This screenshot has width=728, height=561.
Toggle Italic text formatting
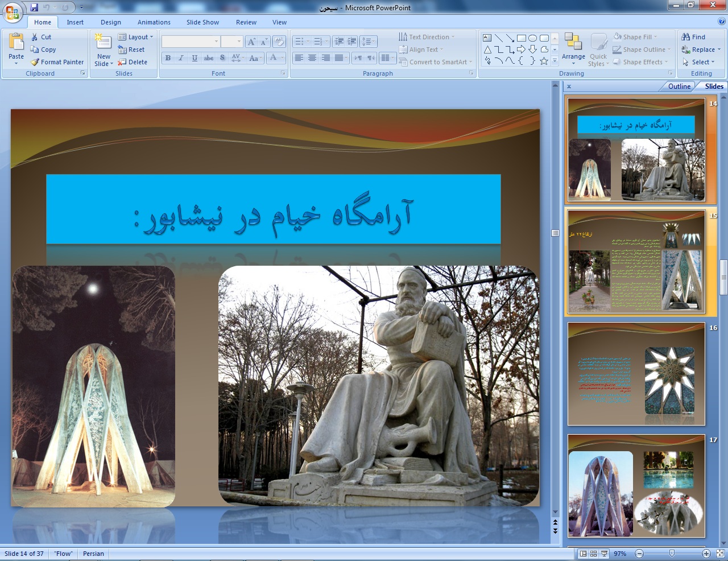(x=181, y=58)
